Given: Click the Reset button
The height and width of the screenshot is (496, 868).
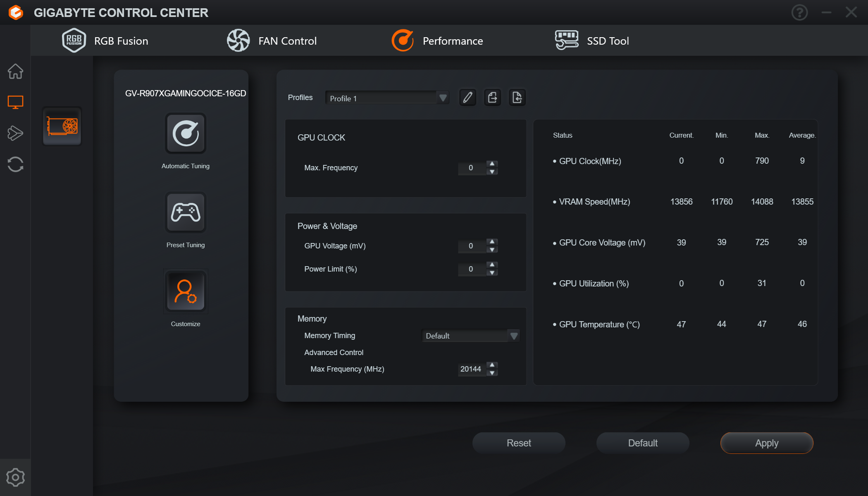Looking at the screenshot, I should click(x=519, y=443).
